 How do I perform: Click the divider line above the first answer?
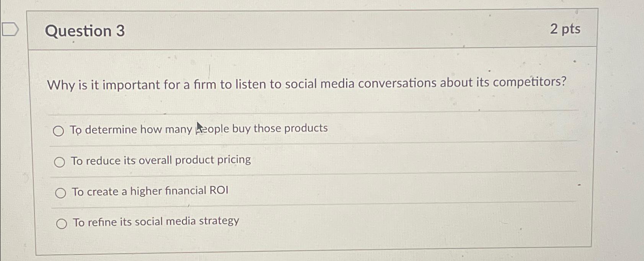[306, 113]
